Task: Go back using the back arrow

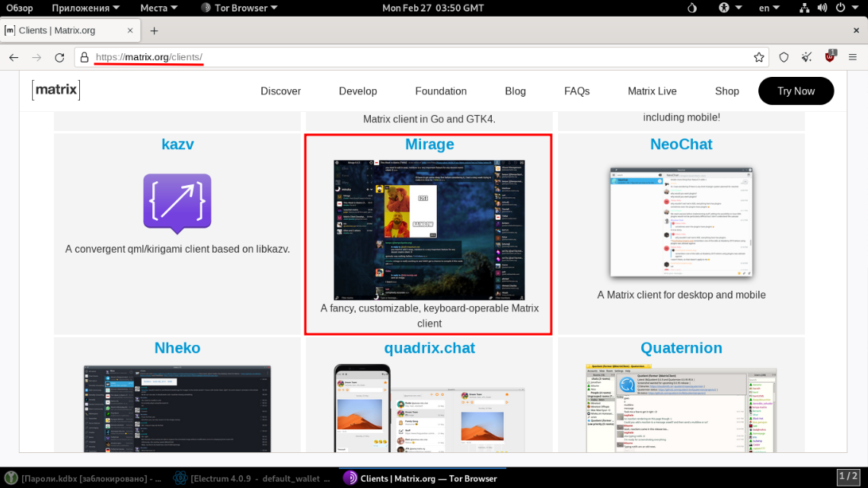Action: [14, 57]
